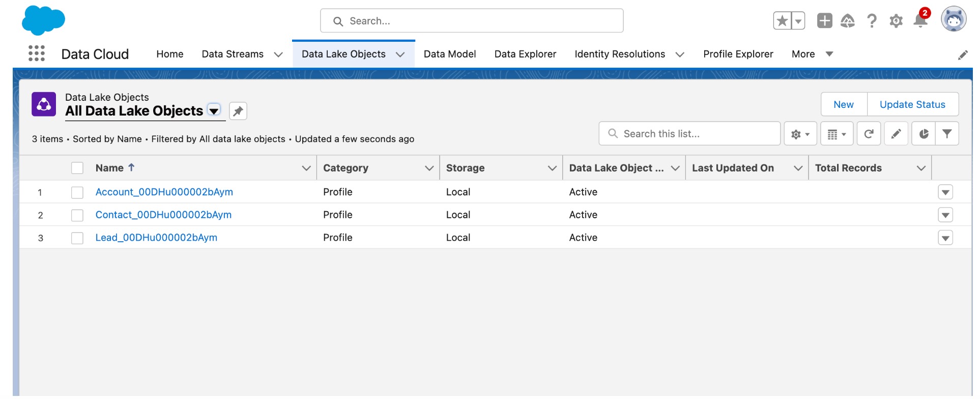
Task: Open list view controls gear
Action: point(800,134)
